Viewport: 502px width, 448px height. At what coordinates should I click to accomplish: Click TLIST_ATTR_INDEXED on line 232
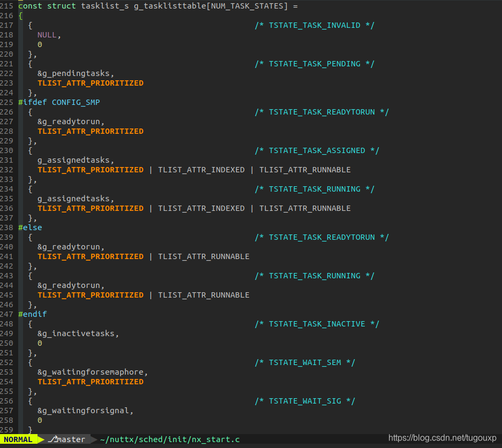click(201, 170)
